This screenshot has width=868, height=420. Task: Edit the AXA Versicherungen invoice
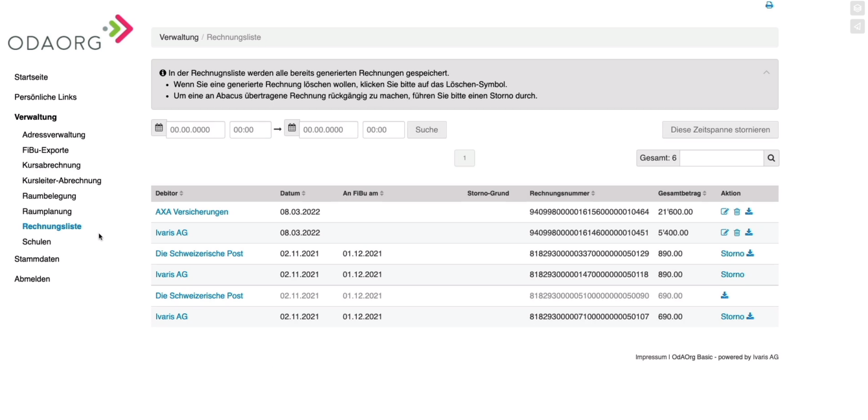725,212
